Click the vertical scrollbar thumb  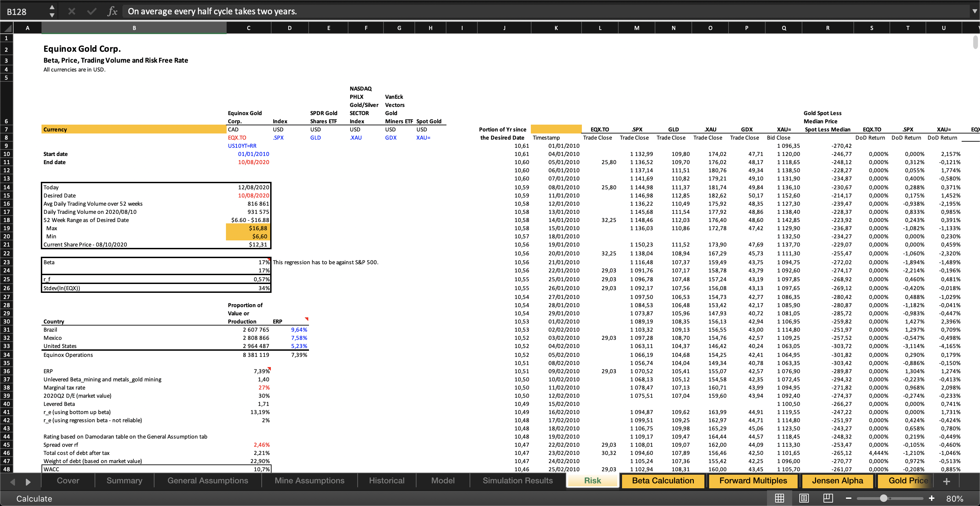tap(976, 42)
